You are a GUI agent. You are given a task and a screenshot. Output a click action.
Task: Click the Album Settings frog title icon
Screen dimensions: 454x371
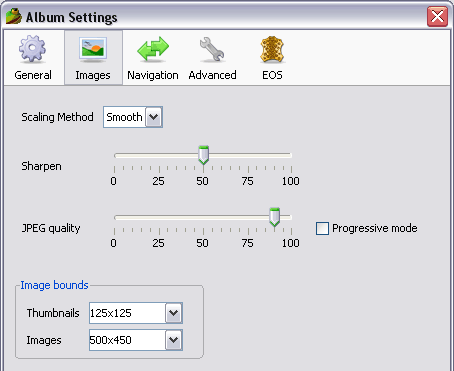[x=14, y=16]
